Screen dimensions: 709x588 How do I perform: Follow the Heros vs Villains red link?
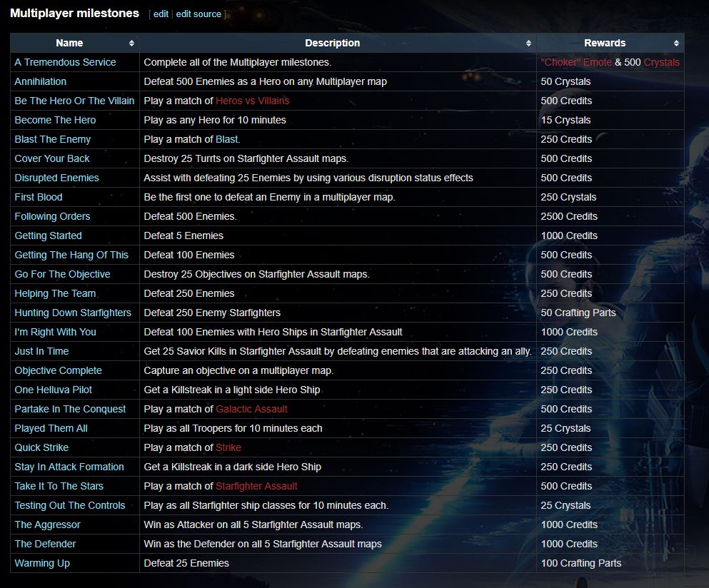coord(252,101)
